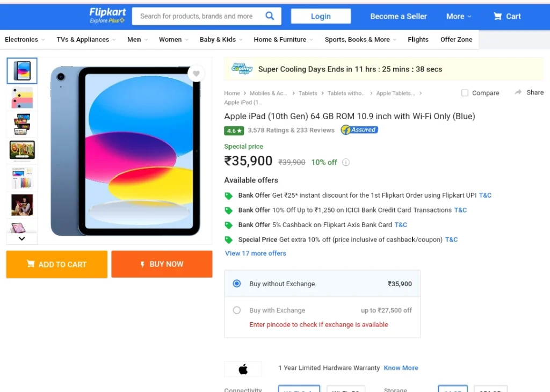Viewport: 550px width, 392px height.
Task: Expand Electronics category menu
Action: click(25, 40)
